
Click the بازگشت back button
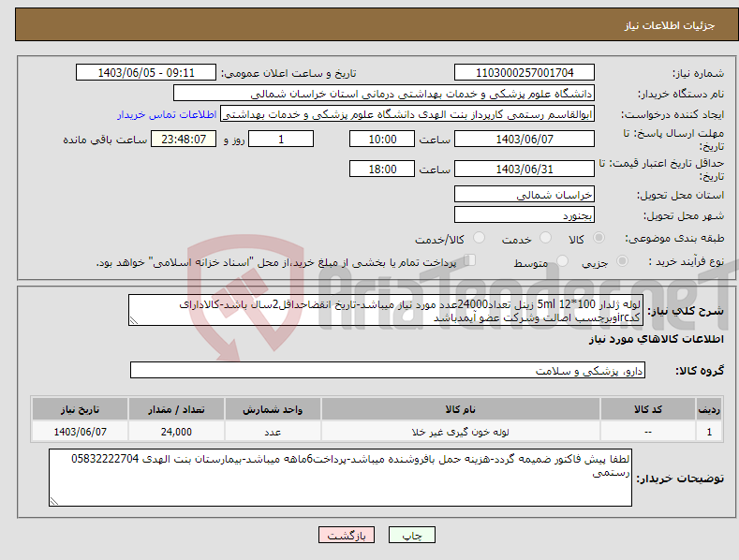pyautogui.click(x=347, y=535)
